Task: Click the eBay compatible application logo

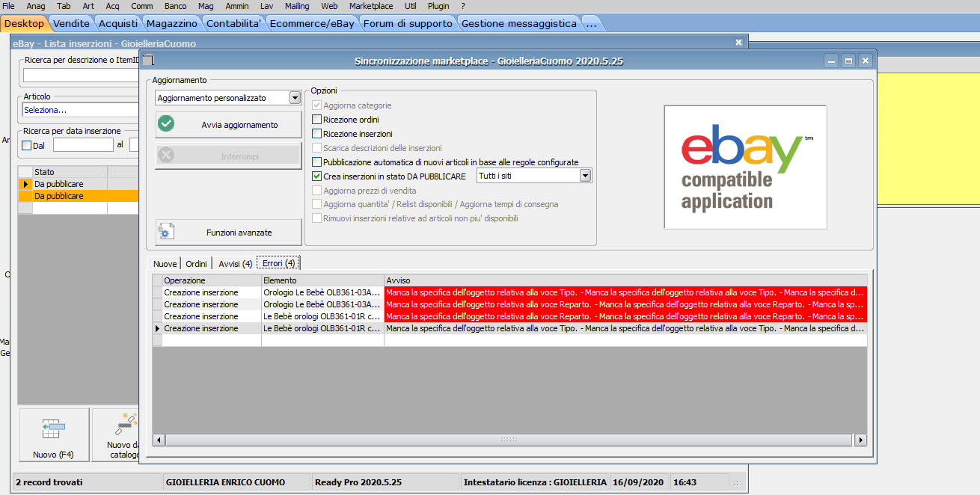Action: [x=745, y=167]
